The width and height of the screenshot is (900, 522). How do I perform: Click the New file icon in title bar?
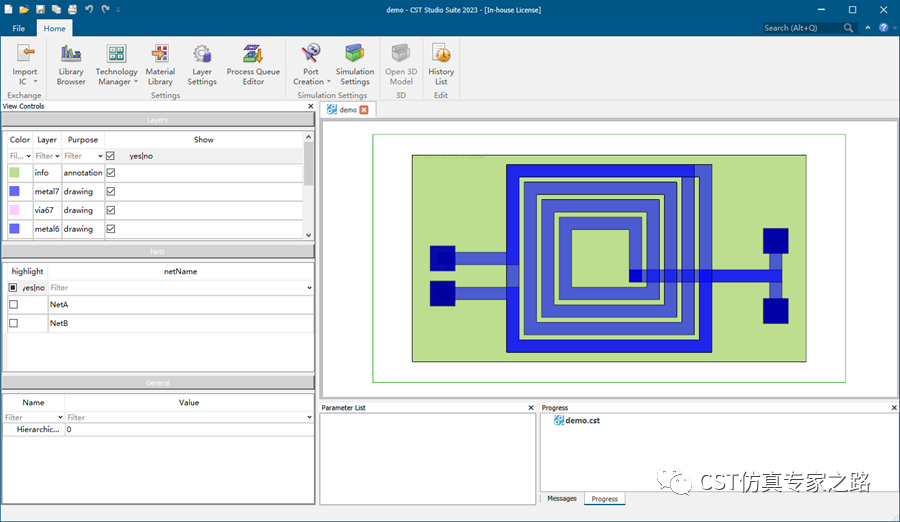pos(8,9)
